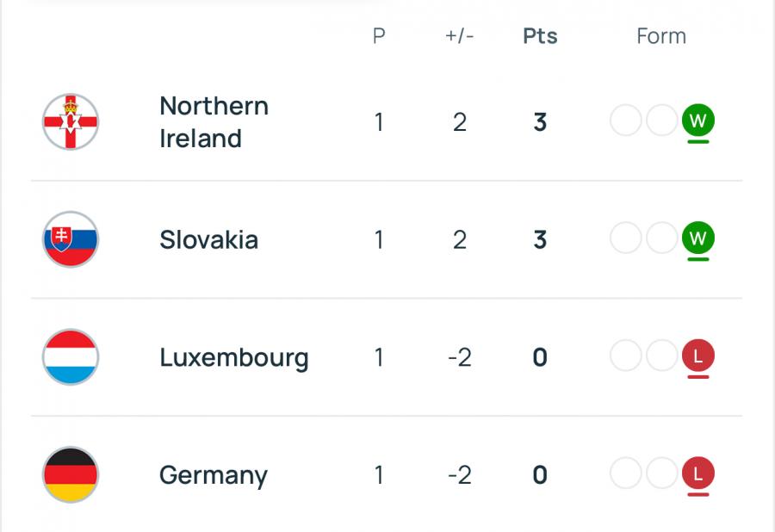Image resolution: width=775 pixels, height=532 pixels.
Task: Go to the Slovakia team page
Action: (208, 239)
